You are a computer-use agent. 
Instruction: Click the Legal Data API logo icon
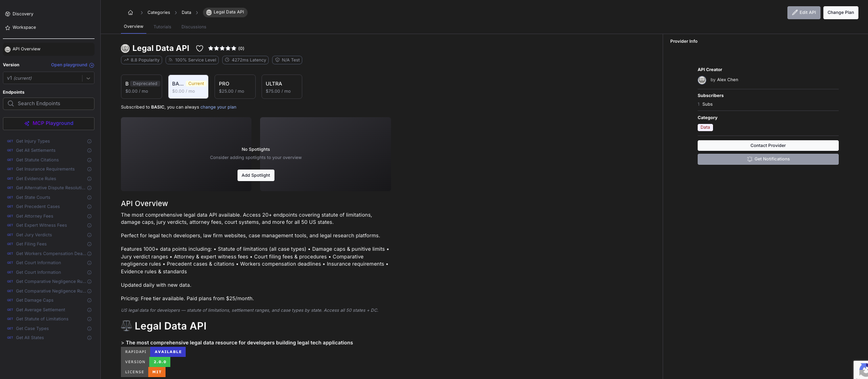coord(125,48)
